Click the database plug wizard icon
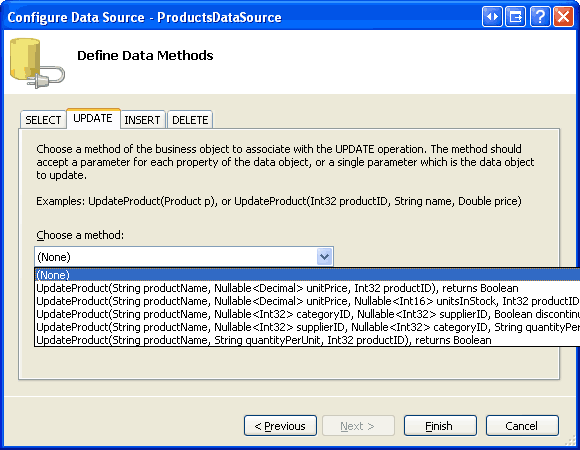 pos(37,63)
